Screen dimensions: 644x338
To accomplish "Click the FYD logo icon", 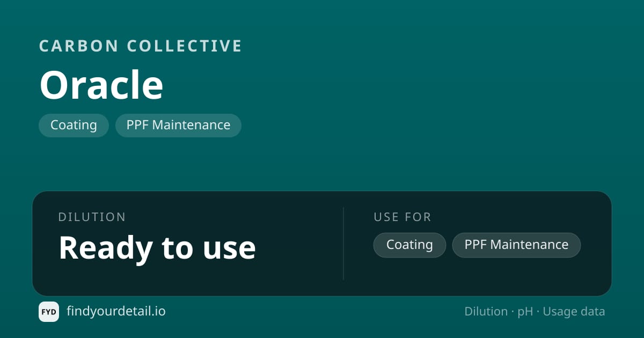I will pos(49,312).
